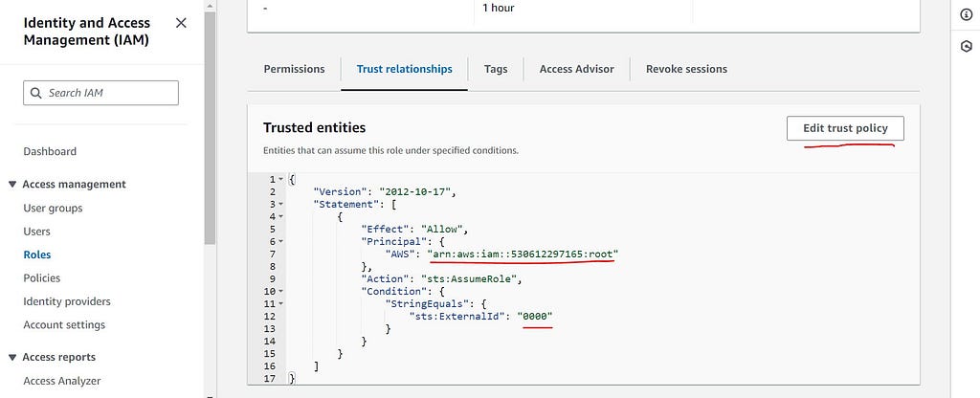Close the IAM navigation panel
The image size is (980, 398).
181,23
